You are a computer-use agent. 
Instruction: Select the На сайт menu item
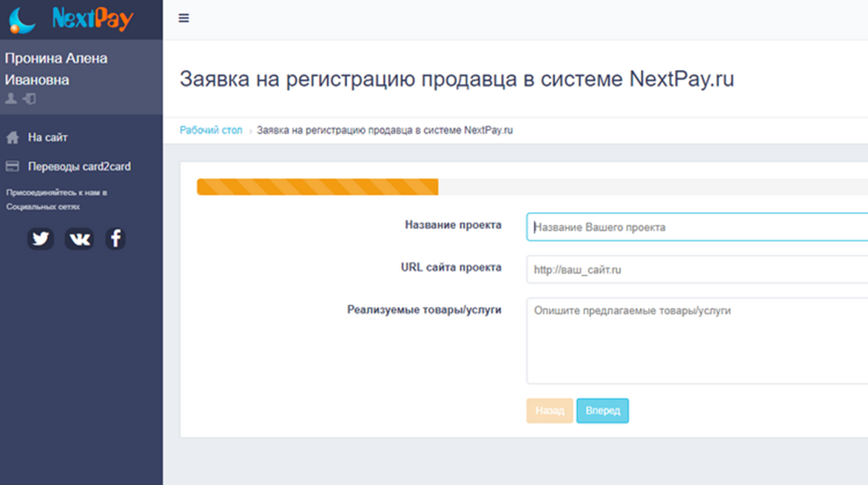(48, 138)
